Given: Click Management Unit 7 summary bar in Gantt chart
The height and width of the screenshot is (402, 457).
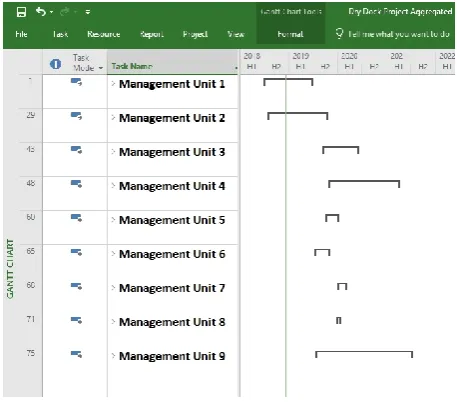Looking at the screenshot, I should (342, 286).
